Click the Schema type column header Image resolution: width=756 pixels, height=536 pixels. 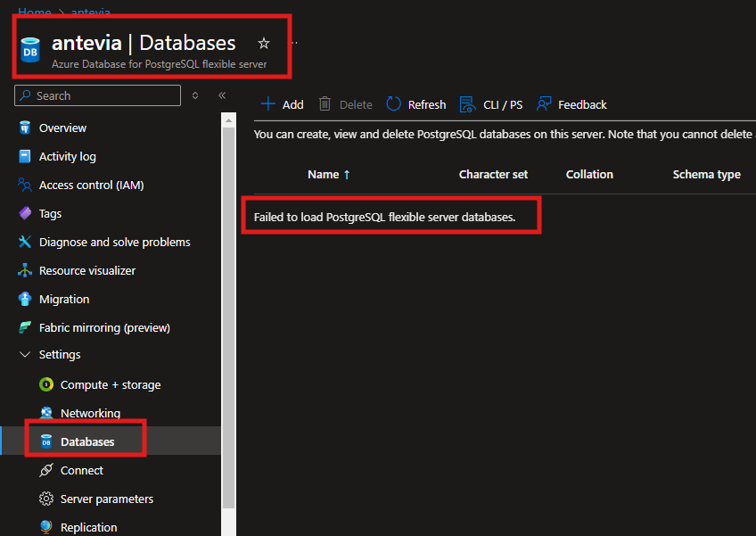point(706,174)
